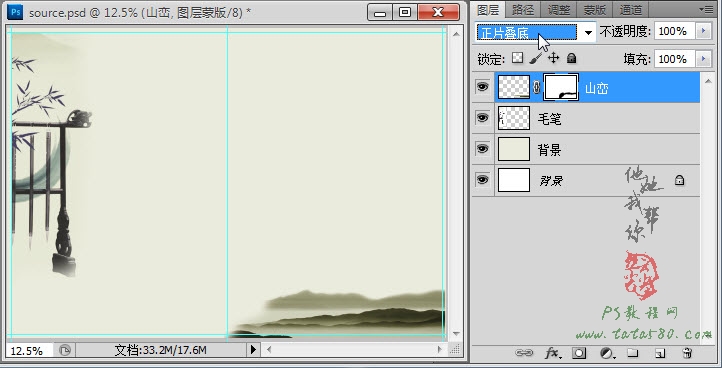
Task: Click the mask link chain on 山峦 layer
Action: pos(536,88)
